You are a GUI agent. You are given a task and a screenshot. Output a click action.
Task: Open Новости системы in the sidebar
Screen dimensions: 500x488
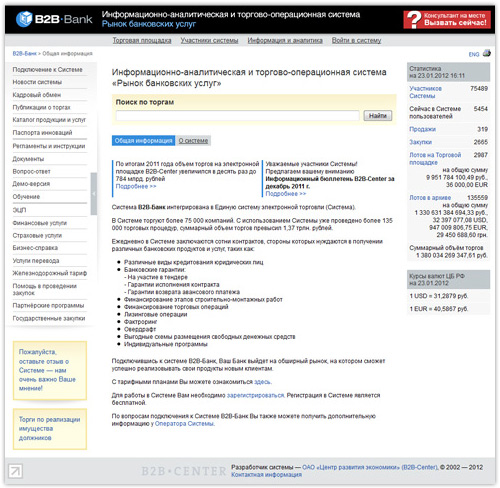pyautogui.click(x=37, y=82)
